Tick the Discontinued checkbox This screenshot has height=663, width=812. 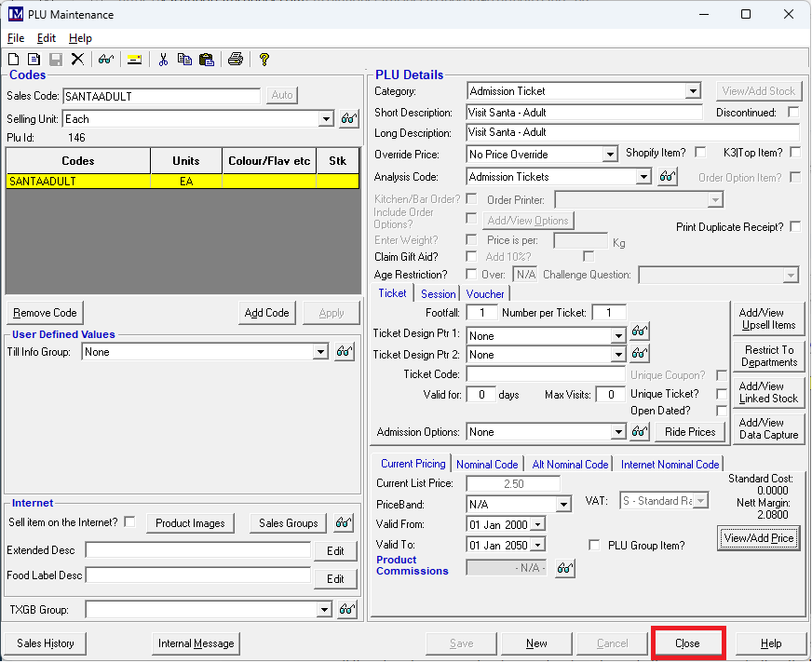tap(793, 112)
